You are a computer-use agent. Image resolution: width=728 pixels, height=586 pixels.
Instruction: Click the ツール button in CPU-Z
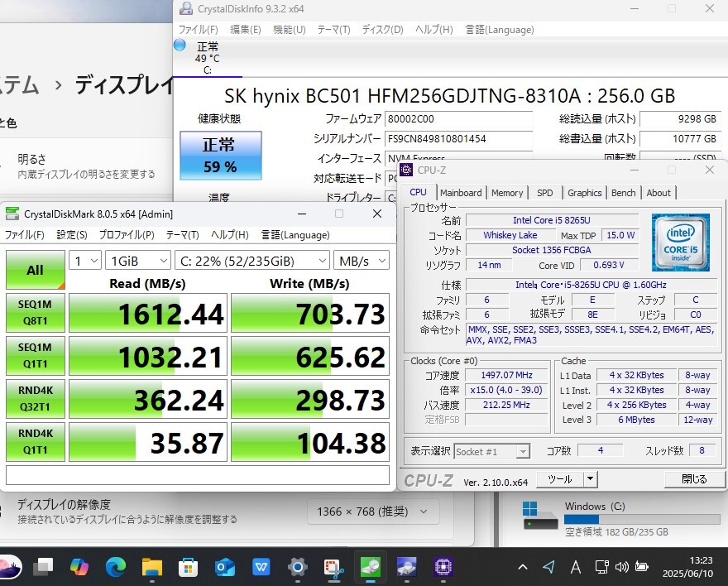click(560, 478)
